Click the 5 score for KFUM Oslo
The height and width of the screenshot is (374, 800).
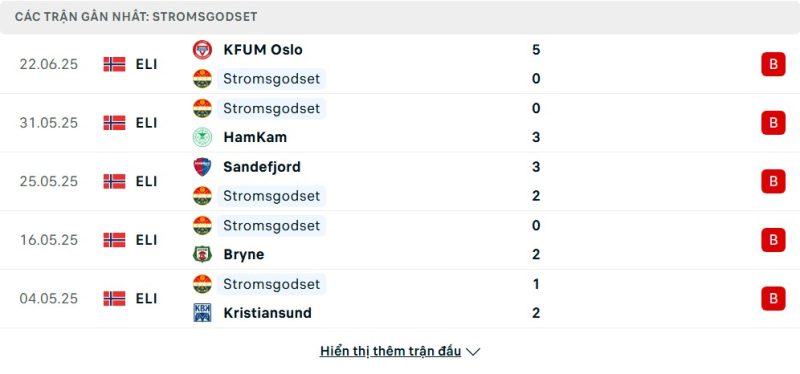coord(536,49)
